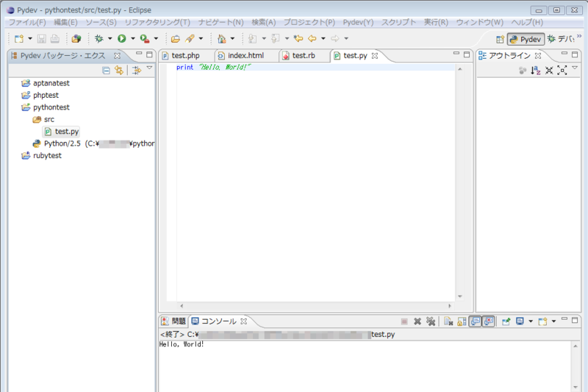Click the Debug bug icon in toolbar

(99, 39)
